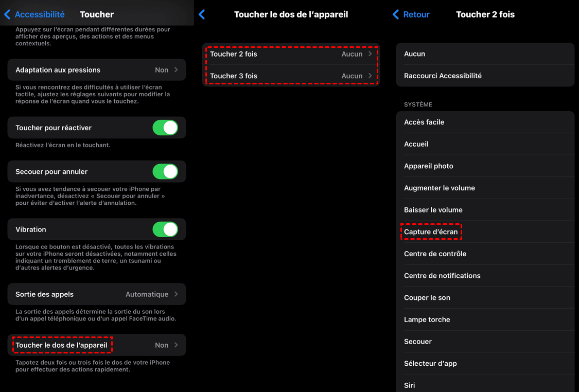
Task: Tap the back chevron on the Toucher le dos de l'appareil screen
Action: (x=202, y=14)
